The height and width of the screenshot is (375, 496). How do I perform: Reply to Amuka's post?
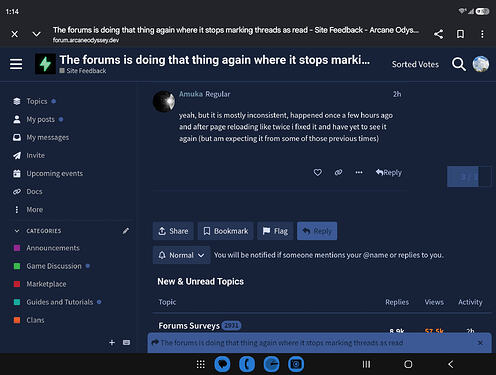point(389,172)
